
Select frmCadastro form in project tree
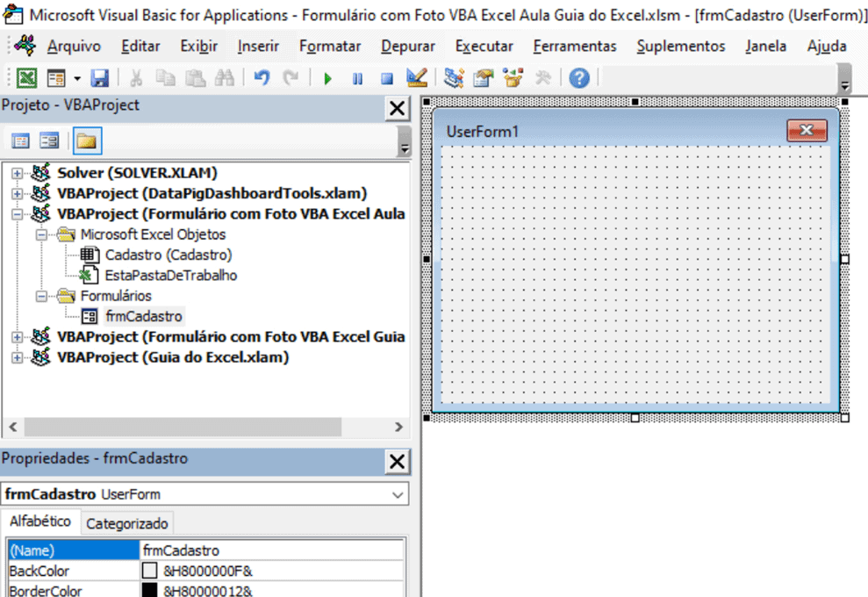click(x=144, y=316)
